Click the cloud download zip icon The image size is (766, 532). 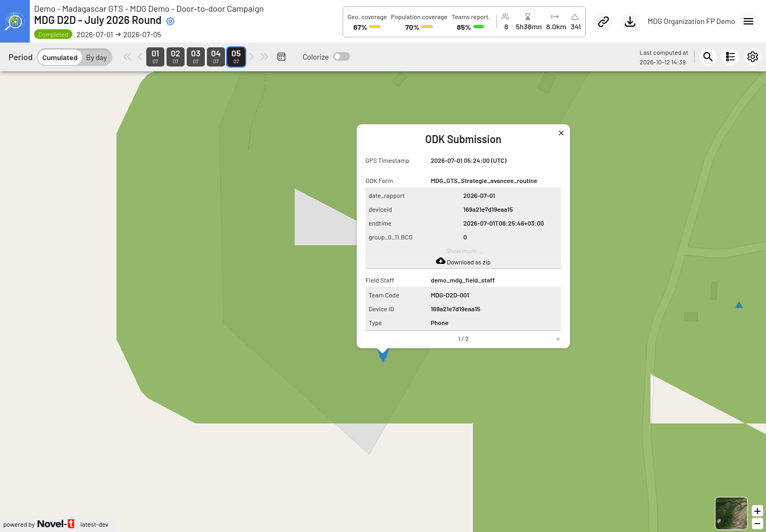(440, 261)
